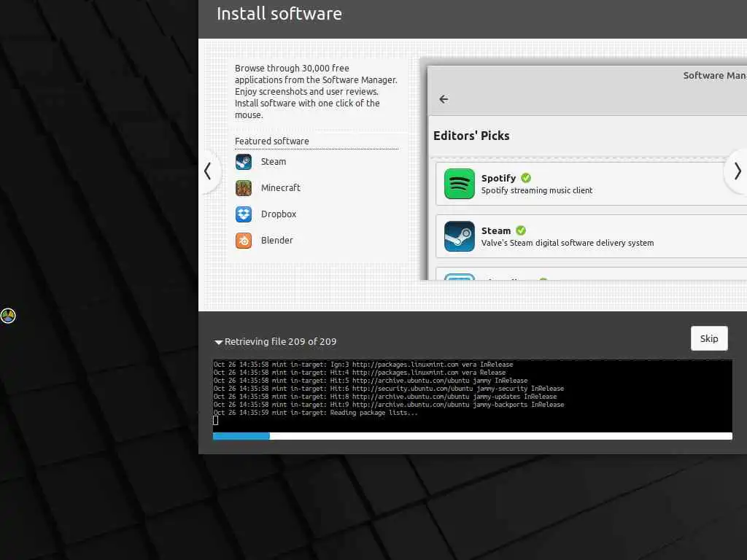
Task: Click inside the installer log terminal
Action: point(472,396)
